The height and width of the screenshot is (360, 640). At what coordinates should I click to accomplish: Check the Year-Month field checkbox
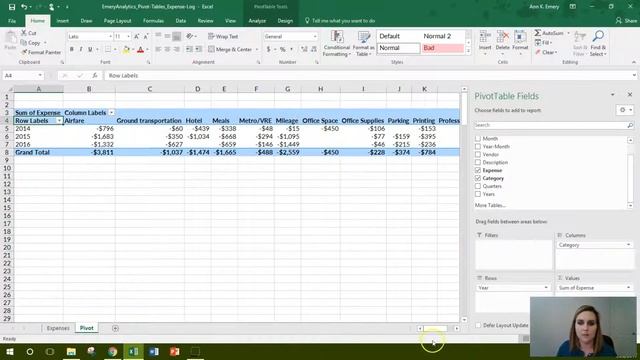pyautogui.click(x=478, y=147)
